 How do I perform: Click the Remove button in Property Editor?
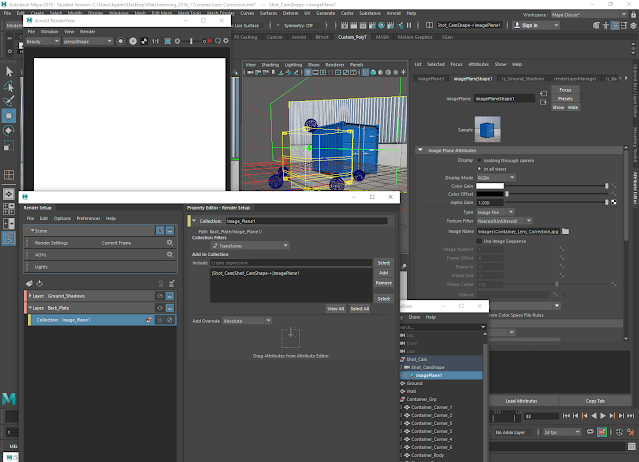coord(383,283)
